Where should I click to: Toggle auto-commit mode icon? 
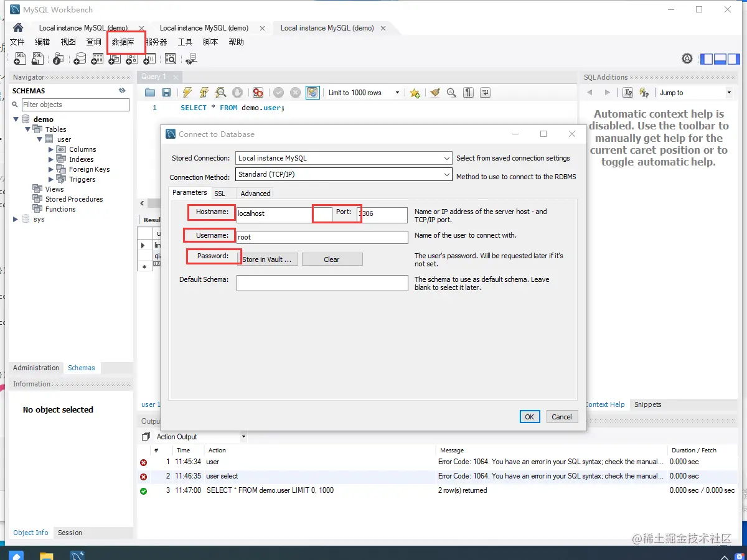312,93
